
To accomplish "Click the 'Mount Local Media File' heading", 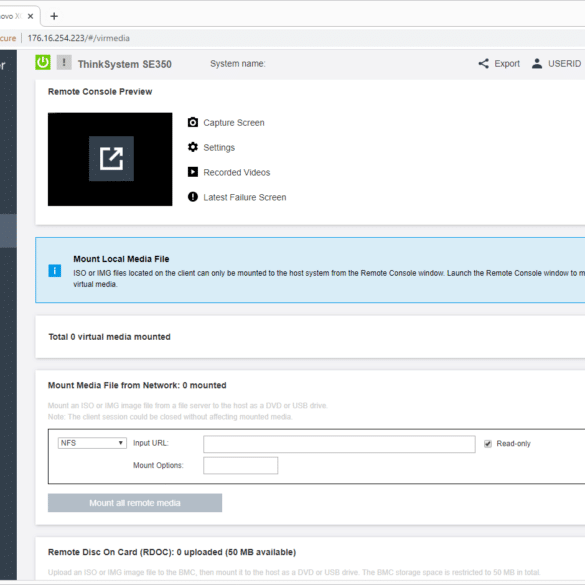I will tap(121, 259).
